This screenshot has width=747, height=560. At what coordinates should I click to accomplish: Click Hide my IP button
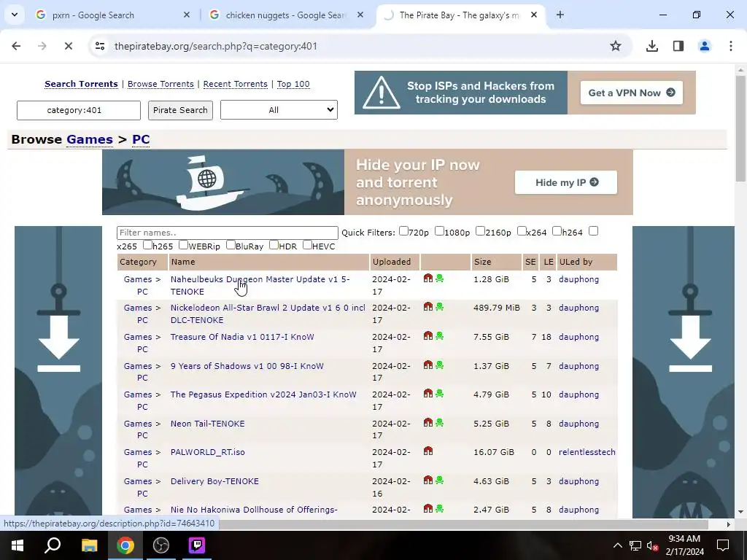tap(566, 182)
